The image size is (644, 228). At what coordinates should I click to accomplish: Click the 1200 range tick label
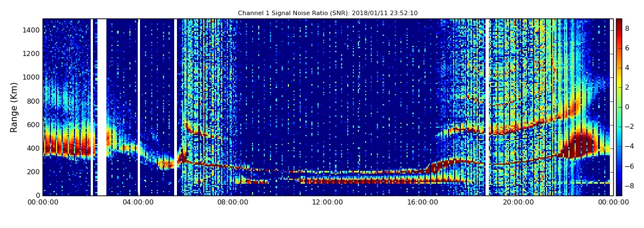pyautogui.click(x=32, y=54)
